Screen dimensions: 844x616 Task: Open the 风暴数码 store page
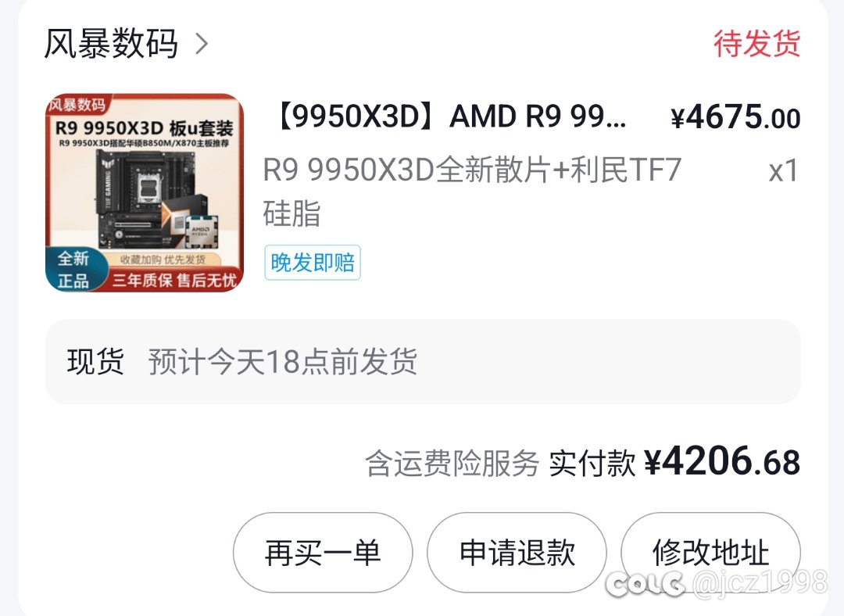click(111, 43)
